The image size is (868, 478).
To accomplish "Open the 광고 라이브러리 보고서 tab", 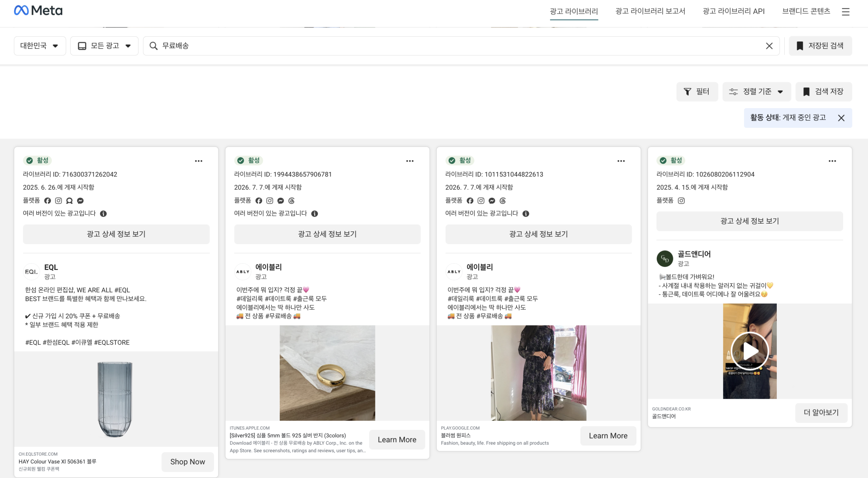I will click(x=650, y=11).
